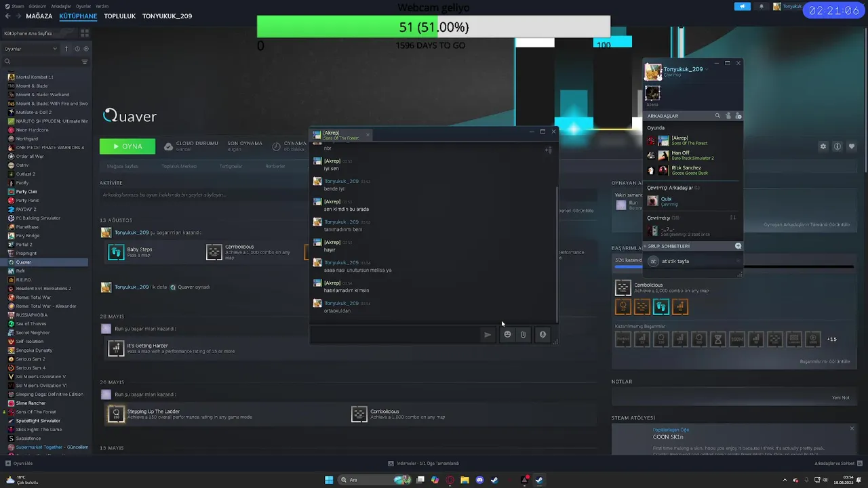Image resolution: width=868 pixels, height=488 pixels.
Task: Open the MAĞAZA tab
Action: [39, 16]
